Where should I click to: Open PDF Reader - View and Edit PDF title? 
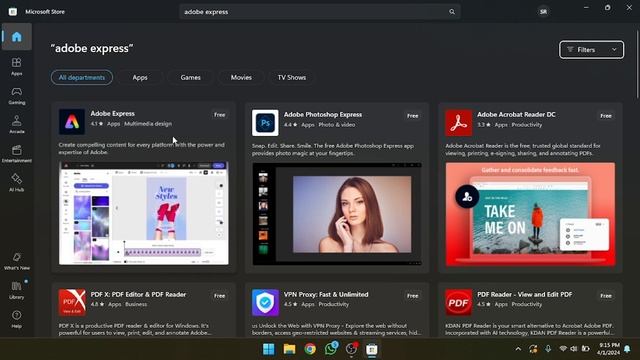(524, 294)
